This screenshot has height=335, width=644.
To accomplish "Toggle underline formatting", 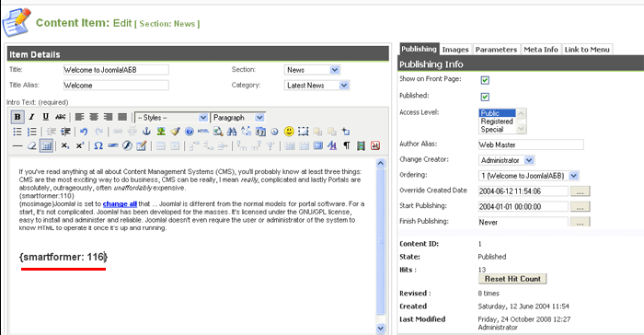I will pos(46,117).
